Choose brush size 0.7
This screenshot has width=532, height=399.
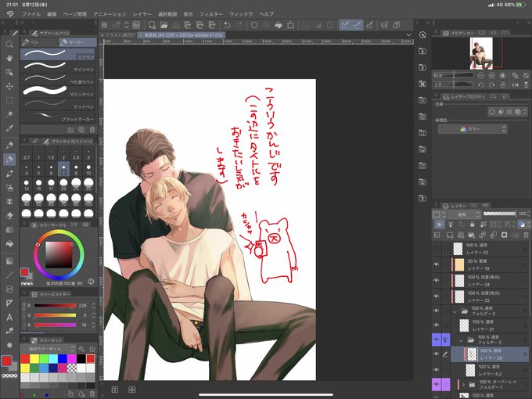click(27, 154)
